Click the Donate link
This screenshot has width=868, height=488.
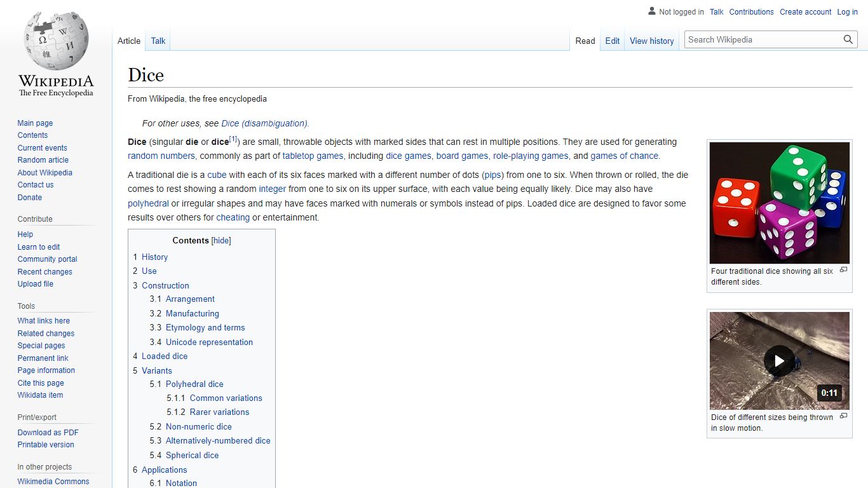(x=30, y=198)
